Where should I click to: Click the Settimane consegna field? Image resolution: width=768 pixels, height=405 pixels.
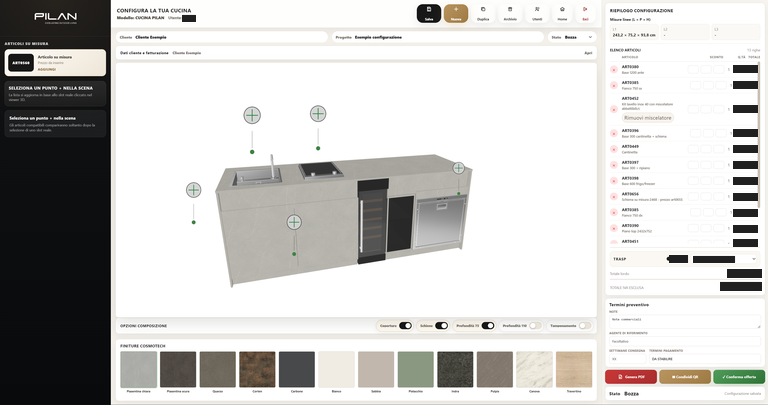(x=628, y=359)
